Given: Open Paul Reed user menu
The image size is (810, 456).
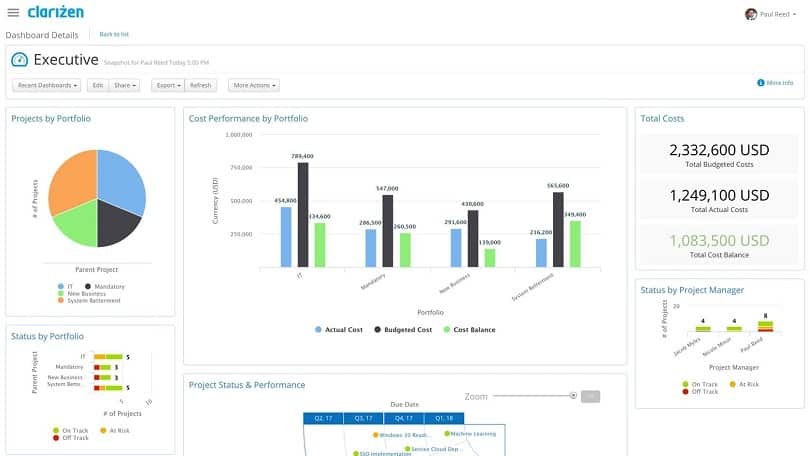Looking at the screenshot, I should click(771, 14).
